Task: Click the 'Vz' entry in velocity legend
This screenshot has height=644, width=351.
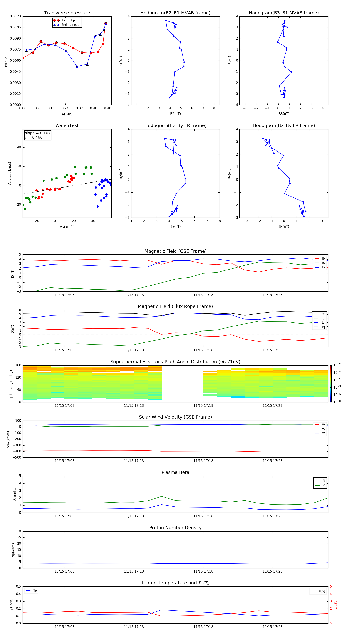Action: [320, 433]
